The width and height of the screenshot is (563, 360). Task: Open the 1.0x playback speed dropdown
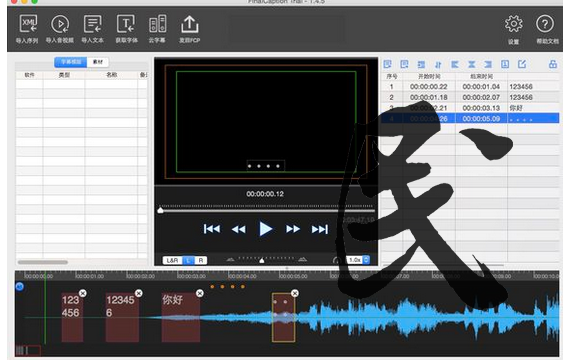pos(358,260)
